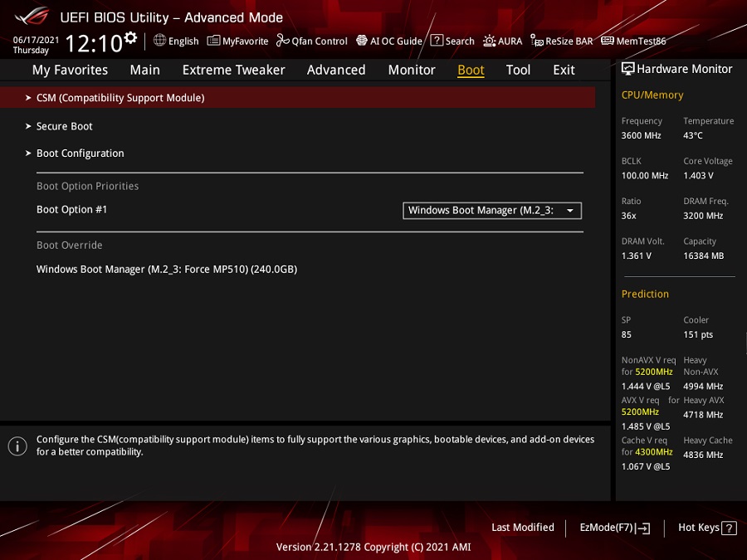Click the Cooler value 151 pts
Screen dimensions: 747x560
(x=698, y=335)
